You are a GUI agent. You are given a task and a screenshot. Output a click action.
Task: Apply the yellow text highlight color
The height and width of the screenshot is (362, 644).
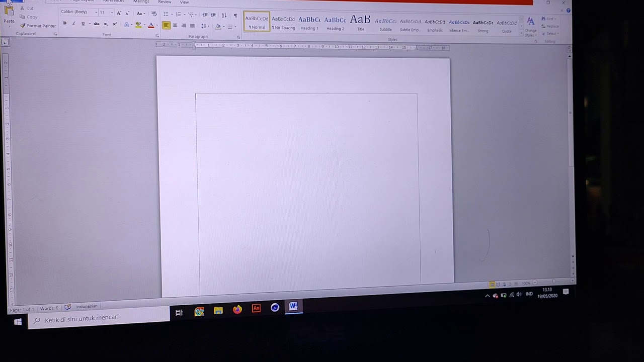click(138, 25)
